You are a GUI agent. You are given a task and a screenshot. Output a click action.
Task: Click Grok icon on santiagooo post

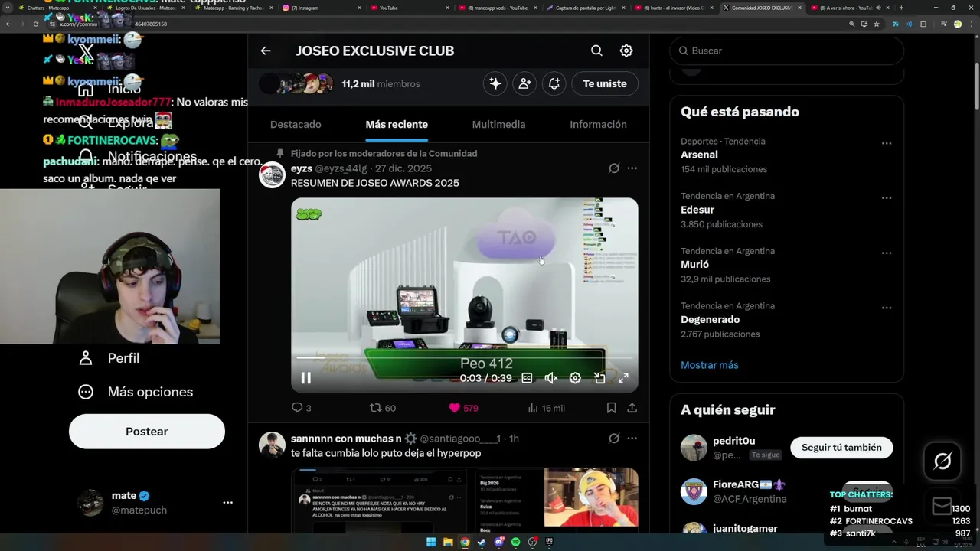(x=614, y=439)
